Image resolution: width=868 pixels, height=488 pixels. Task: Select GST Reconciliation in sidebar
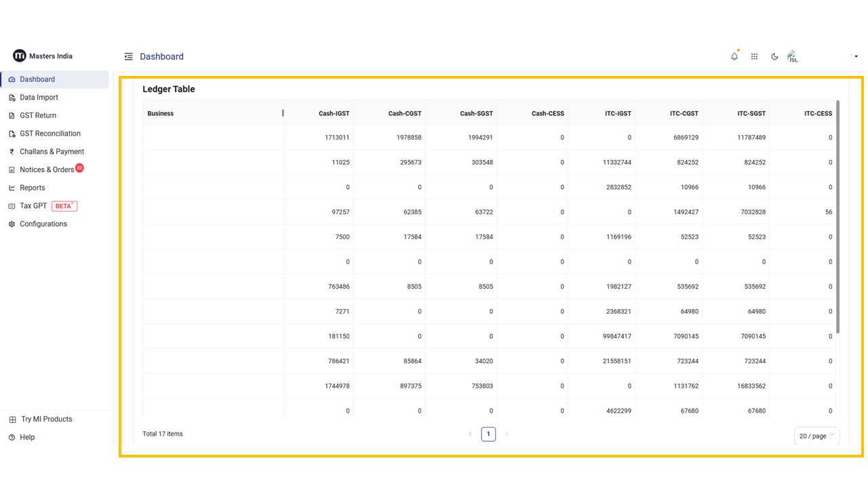[x=50, y=134]
